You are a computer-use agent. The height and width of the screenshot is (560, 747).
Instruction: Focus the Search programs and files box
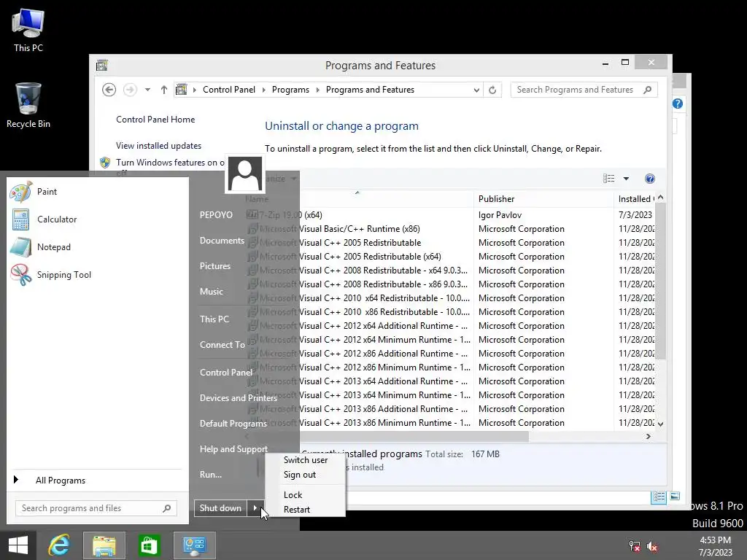click(96, 508)
